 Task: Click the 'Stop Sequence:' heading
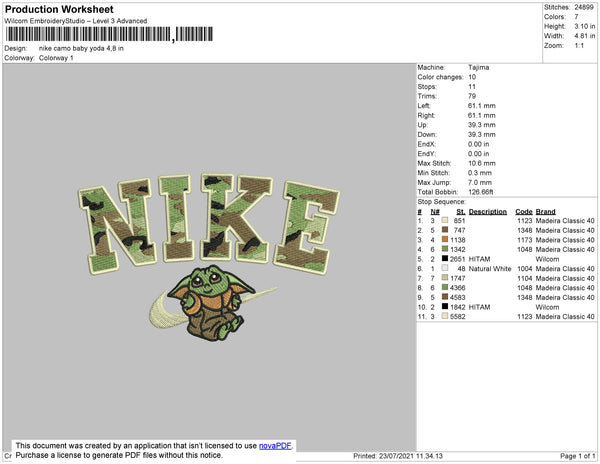click(x=441, y=202)
